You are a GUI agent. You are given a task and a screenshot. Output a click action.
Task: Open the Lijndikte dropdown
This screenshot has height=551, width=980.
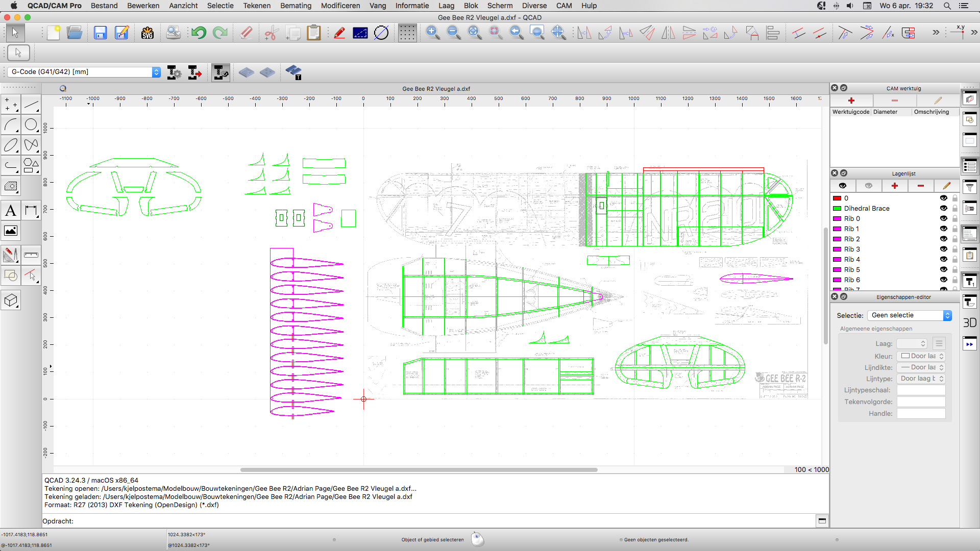[921, 367]
